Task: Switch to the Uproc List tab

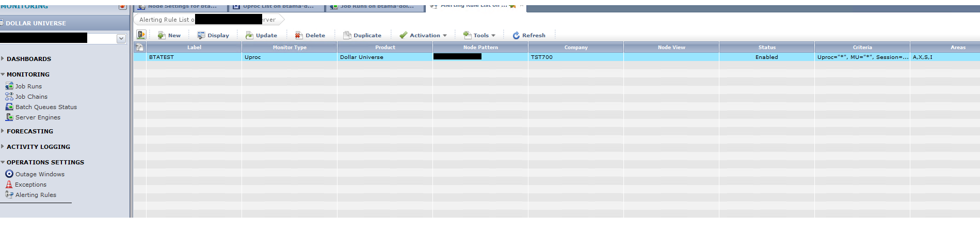Action: (276, 7)
